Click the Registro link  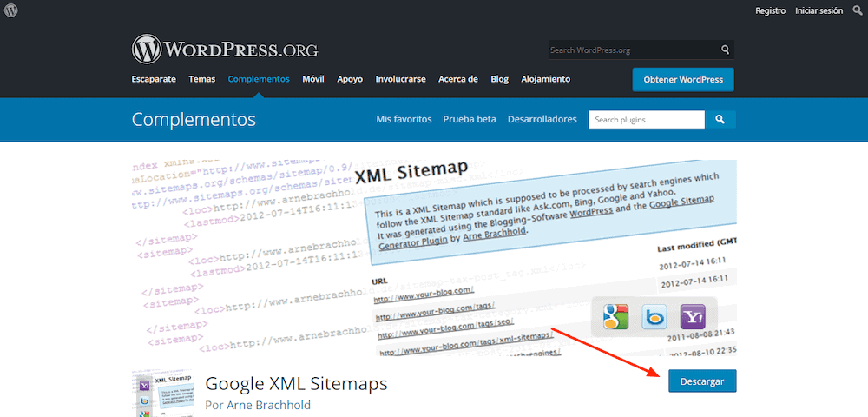pyautogui.click(x=770, y=10)
